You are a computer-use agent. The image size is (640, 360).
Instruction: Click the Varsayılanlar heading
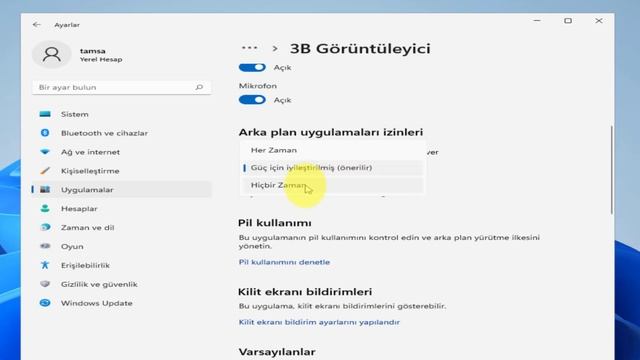click(x=277, y=351)
